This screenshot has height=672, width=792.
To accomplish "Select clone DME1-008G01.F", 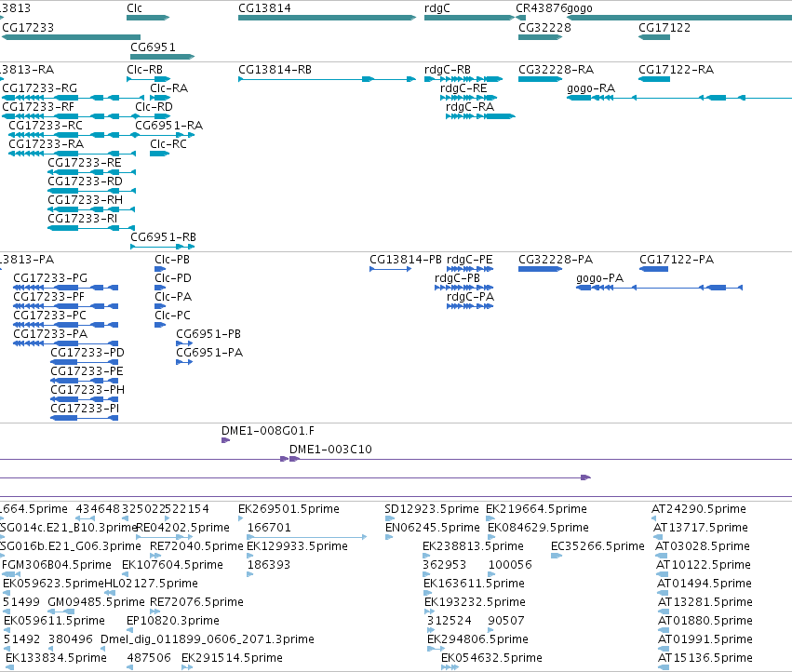I will [226, 440].
